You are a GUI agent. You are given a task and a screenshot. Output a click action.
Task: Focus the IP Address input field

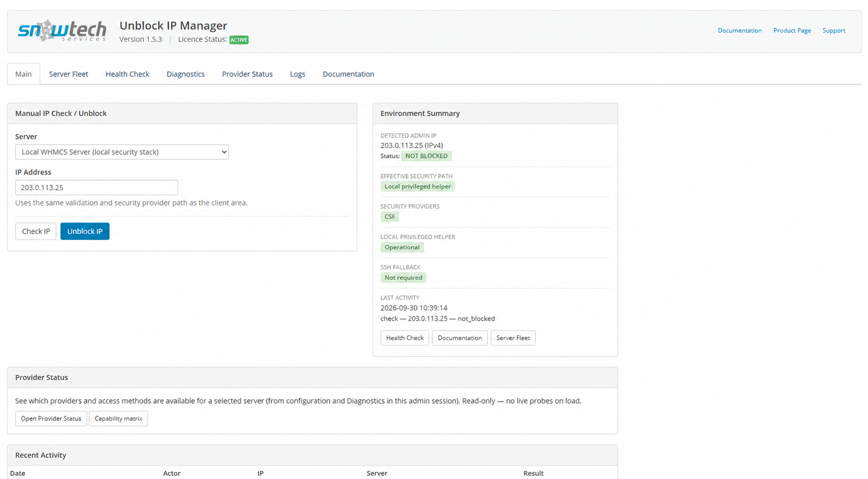pos(97,188)
